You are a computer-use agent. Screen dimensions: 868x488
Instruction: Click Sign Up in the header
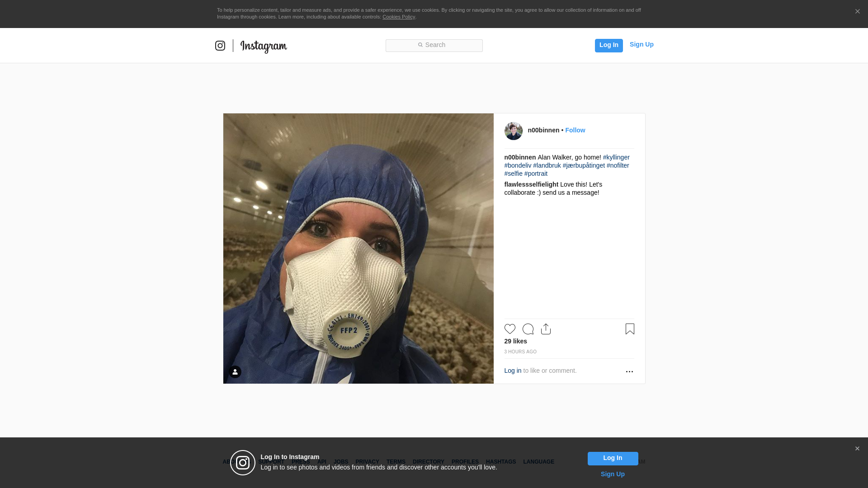point(641,44)
